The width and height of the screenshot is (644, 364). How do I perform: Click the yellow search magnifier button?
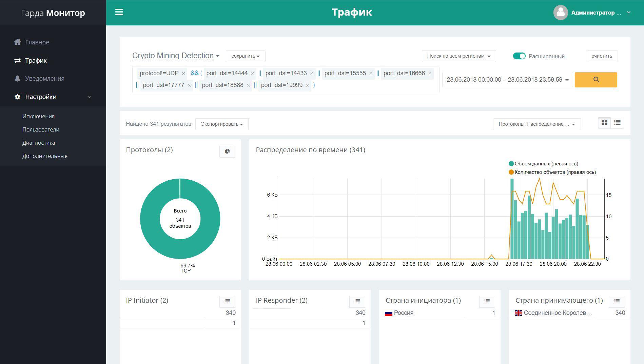[596, 80]
